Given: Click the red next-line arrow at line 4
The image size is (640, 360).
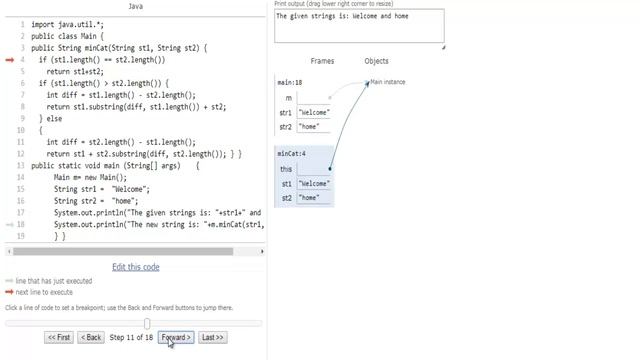Looking at the screenshot, I should click(x=10, y=60).
